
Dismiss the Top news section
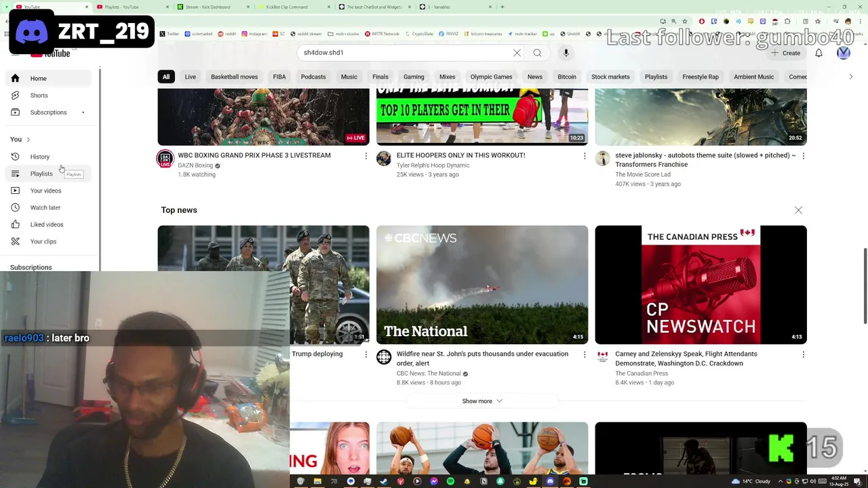click(x=798, y=210)
